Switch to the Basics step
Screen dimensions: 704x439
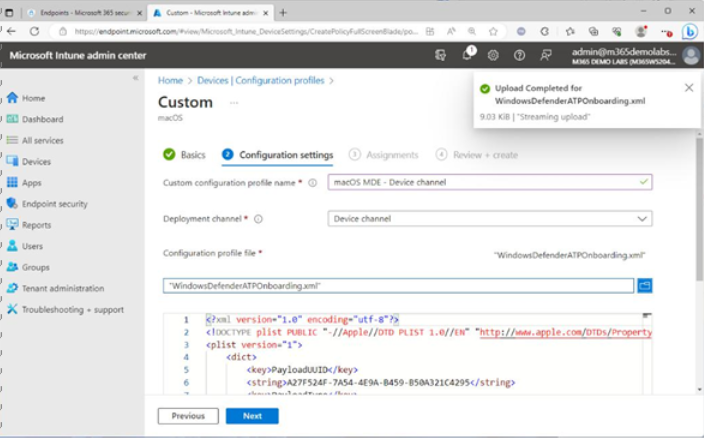tap(184, 154)
